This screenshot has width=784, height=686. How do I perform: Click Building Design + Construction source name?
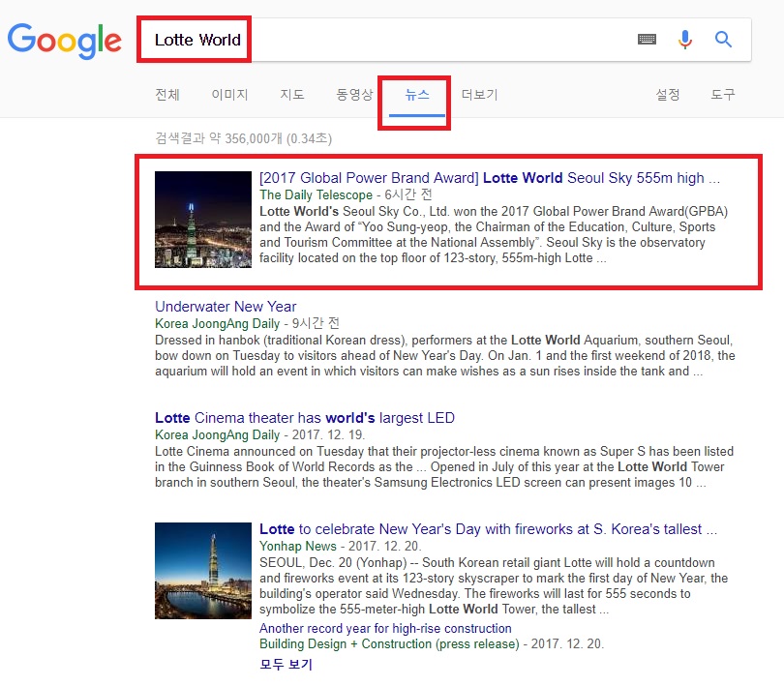point(389,644)
